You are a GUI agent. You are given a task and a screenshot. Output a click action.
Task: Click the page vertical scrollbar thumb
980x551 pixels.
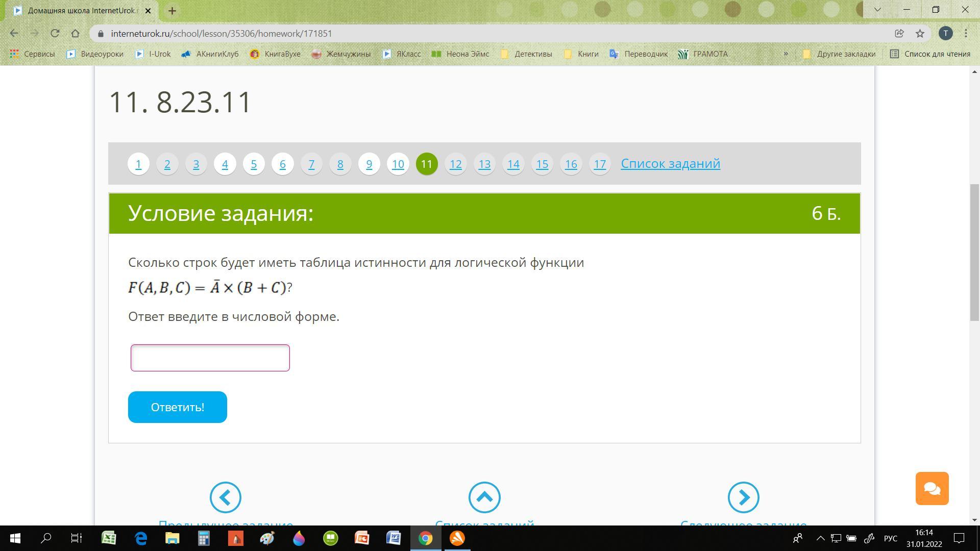coord(974,253)
